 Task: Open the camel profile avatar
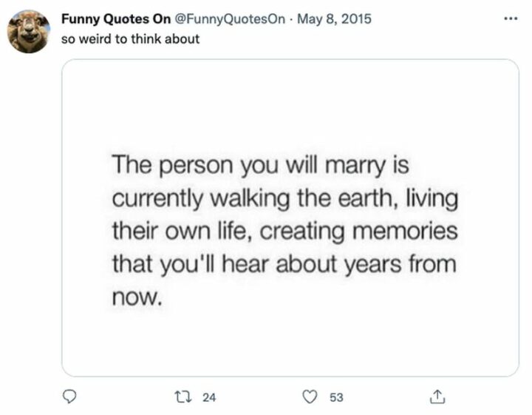coord(29,31)
